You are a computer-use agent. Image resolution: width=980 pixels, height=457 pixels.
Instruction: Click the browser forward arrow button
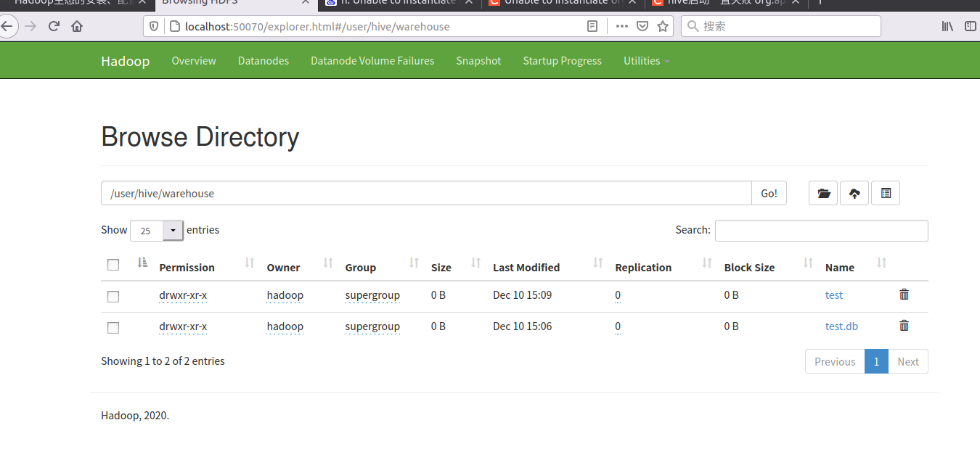(30, 27)
